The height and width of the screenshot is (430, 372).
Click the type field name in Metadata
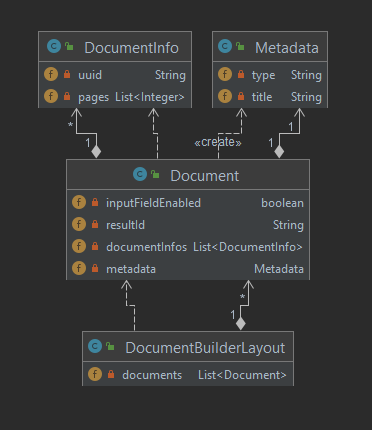tap(263, 76)
